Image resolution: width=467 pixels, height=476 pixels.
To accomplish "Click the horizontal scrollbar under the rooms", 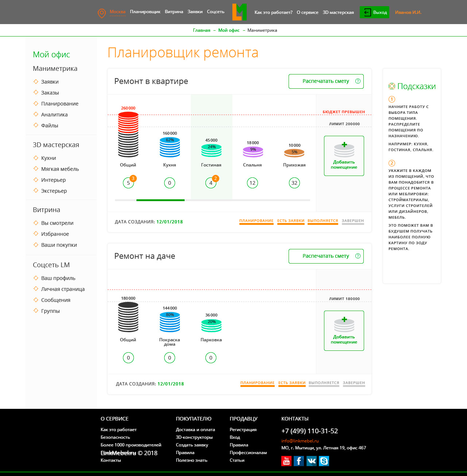I will (x=212, y=200).
